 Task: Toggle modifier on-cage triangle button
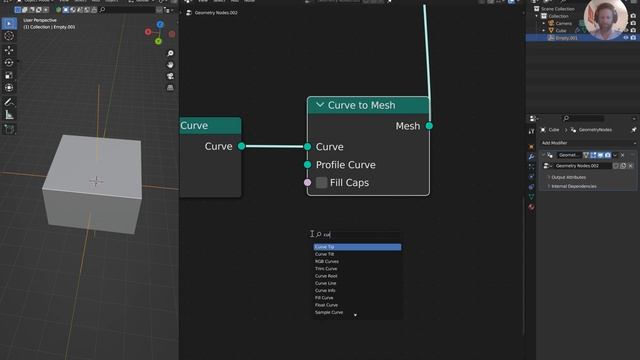tap(586, 155)
